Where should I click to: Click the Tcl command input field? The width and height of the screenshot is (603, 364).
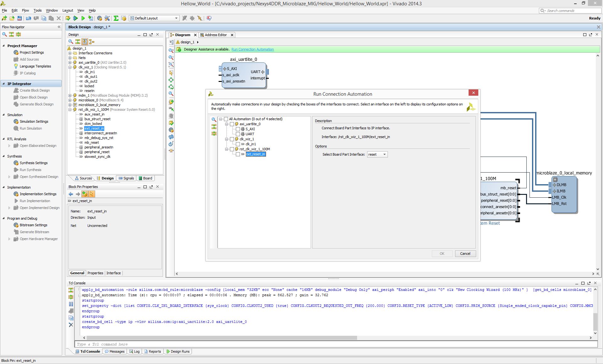point(336,344)
